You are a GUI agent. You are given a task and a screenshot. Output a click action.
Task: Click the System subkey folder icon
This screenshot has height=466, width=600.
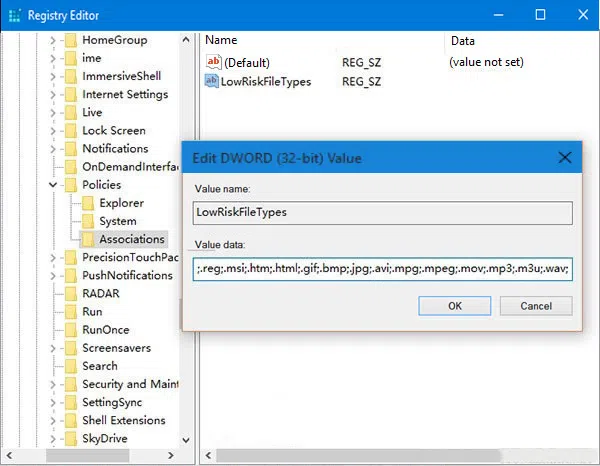click(88, 221)
